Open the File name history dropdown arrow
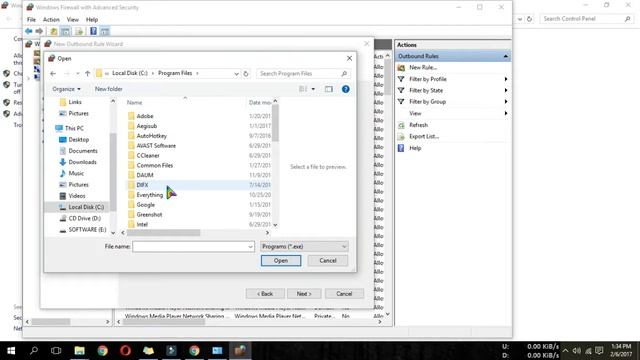Screen dimensions: 640x360 [250, 247]
